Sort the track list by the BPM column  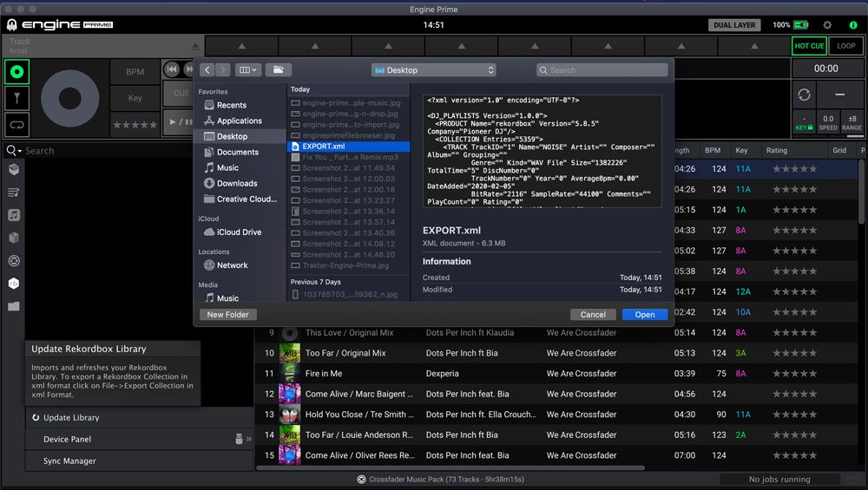[x=713, y=150]
